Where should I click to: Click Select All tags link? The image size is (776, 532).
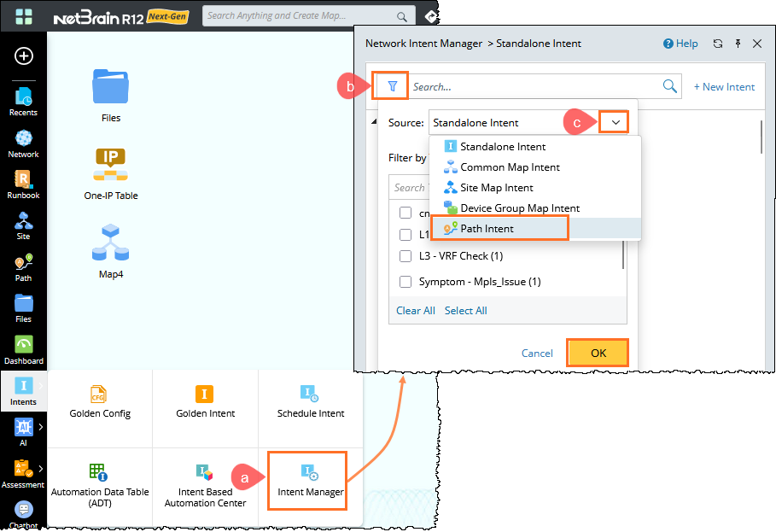pos(466,310)
